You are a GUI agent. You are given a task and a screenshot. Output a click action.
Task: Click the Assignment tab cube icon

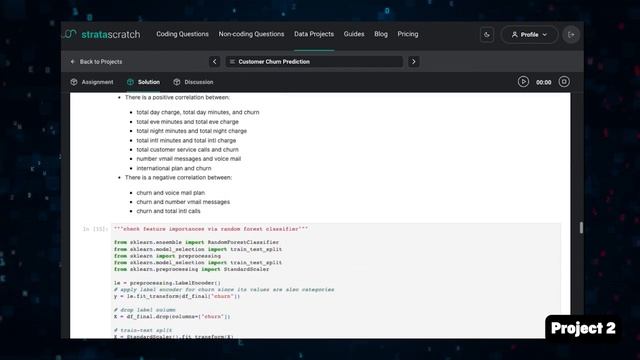[x=74, y=82]
